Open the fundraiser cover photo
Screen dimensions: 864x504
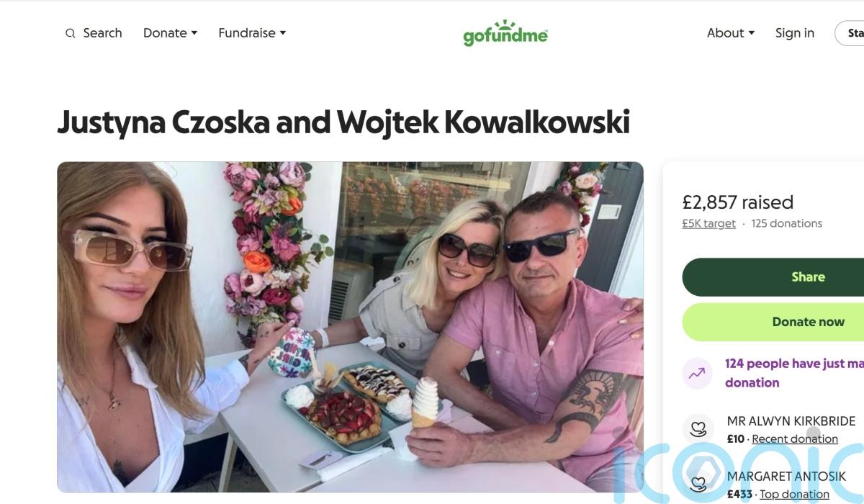pos(350,327)
